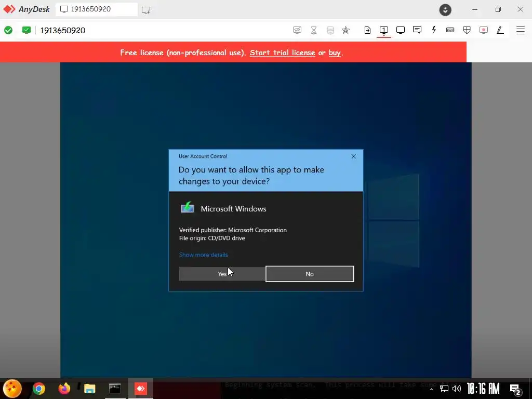532x399 pixels.
Task: Open the shield permissions icon
Action: pos(467,30)
